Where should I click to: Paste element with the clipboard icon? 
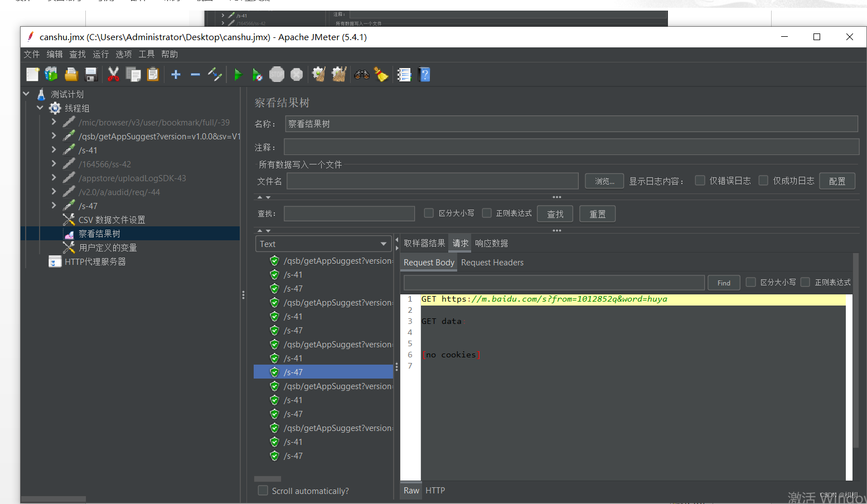[153, 74]
